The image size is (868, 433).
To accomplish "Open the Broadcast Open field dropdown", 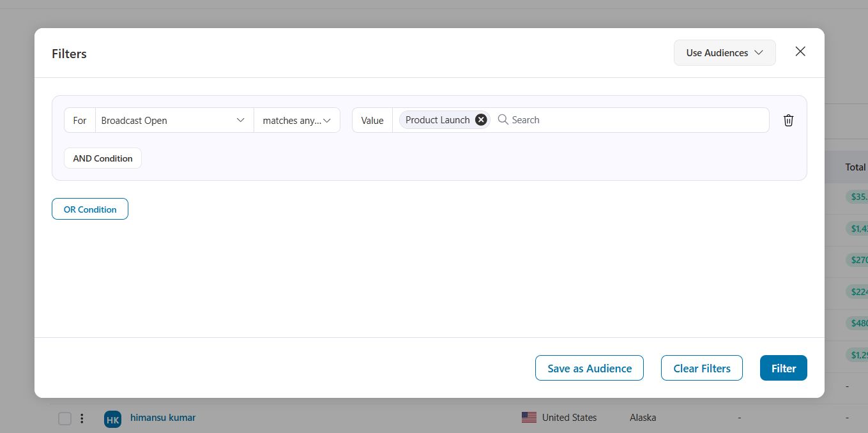I will click(x=173, y=120).
